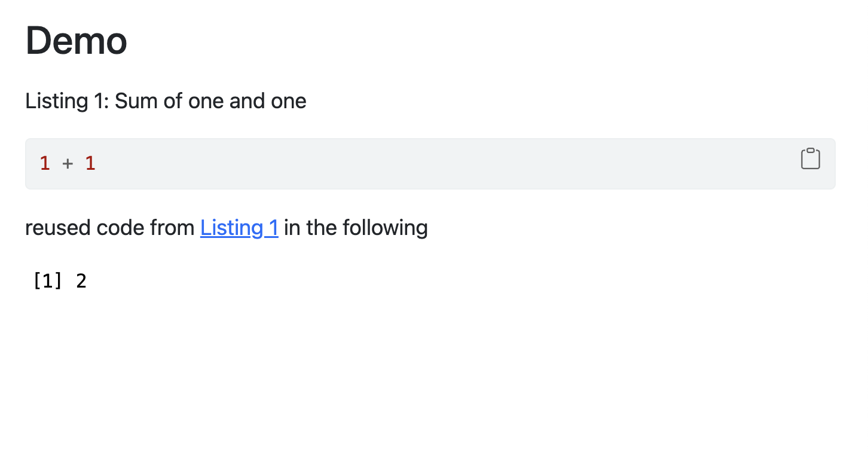Click the words "one and one" in caption
This screenshot has height=452, width=868.
tap(247, 101)
